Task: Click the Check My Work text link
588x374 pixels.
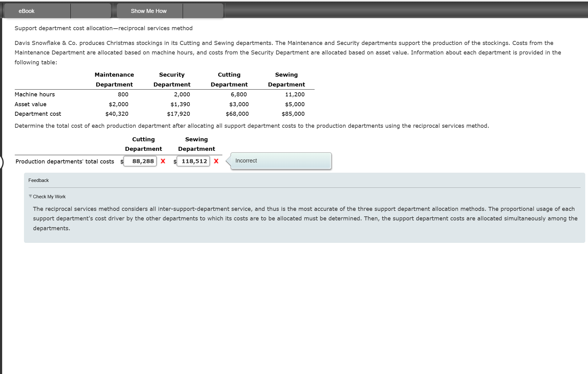Action: coord(49,196)
